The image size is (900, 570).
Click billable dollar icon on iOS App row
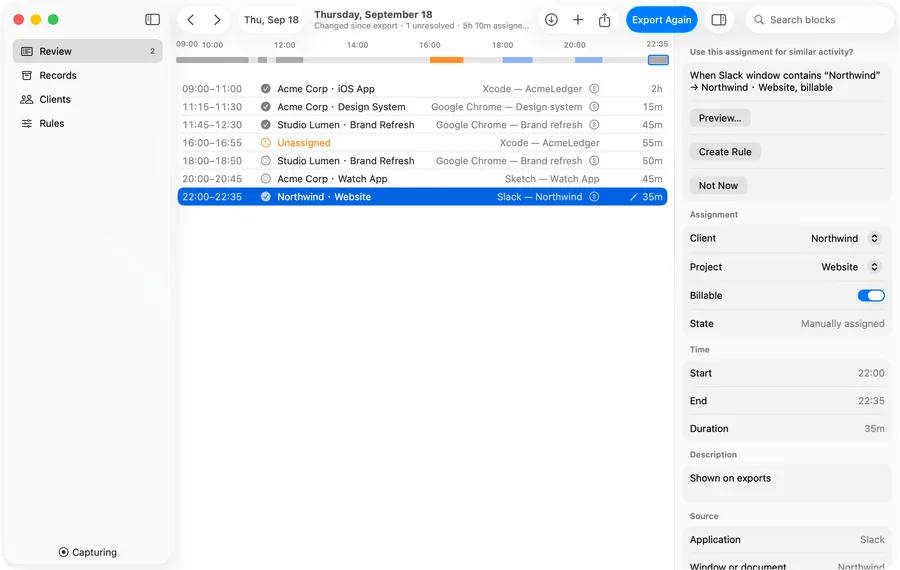[x=594, y=88]
